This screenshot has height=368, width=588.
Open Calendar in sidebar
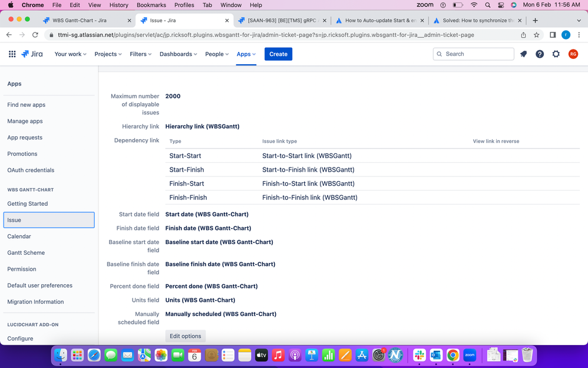coord(19,236)
